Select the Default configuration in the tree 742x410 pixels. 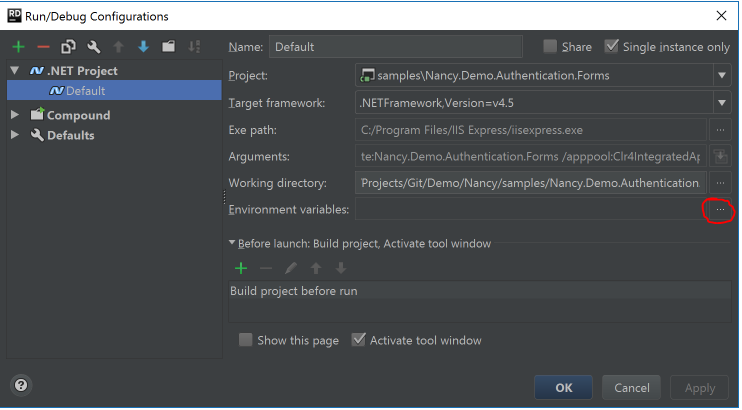pos(114,90)
